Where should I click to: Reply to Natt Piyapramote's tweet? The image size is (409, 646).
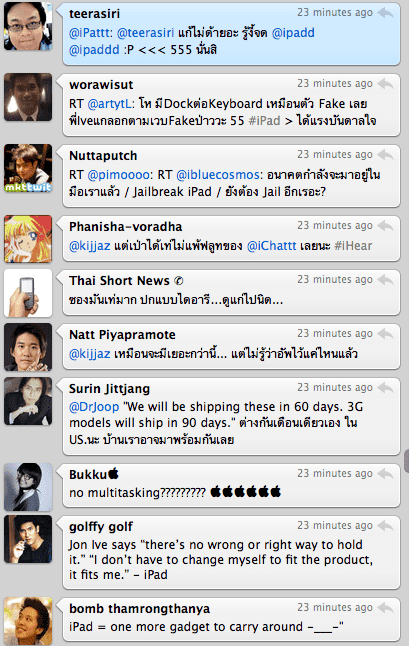click(x=386, y=334)
